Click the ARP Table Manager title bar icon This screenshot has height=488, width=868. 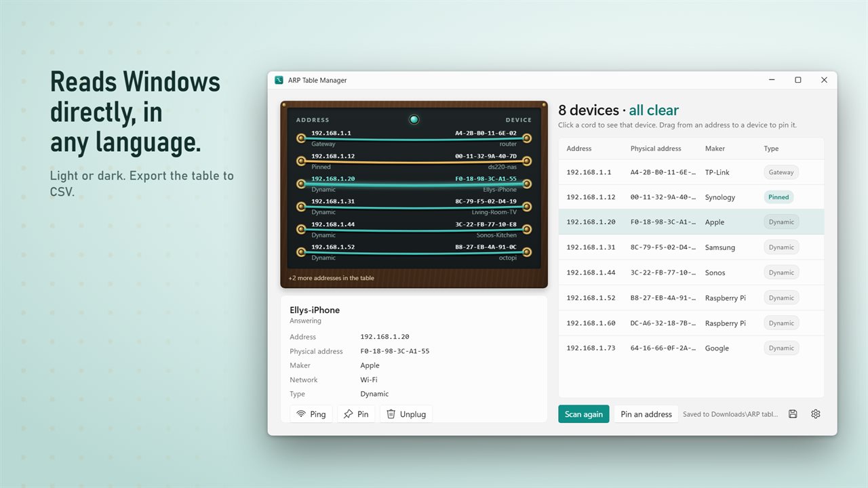coord(279,80)
